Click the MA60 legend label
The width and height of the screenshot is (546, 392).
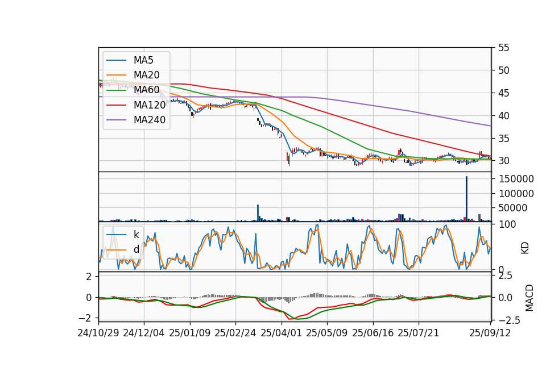tap(146, 90)
